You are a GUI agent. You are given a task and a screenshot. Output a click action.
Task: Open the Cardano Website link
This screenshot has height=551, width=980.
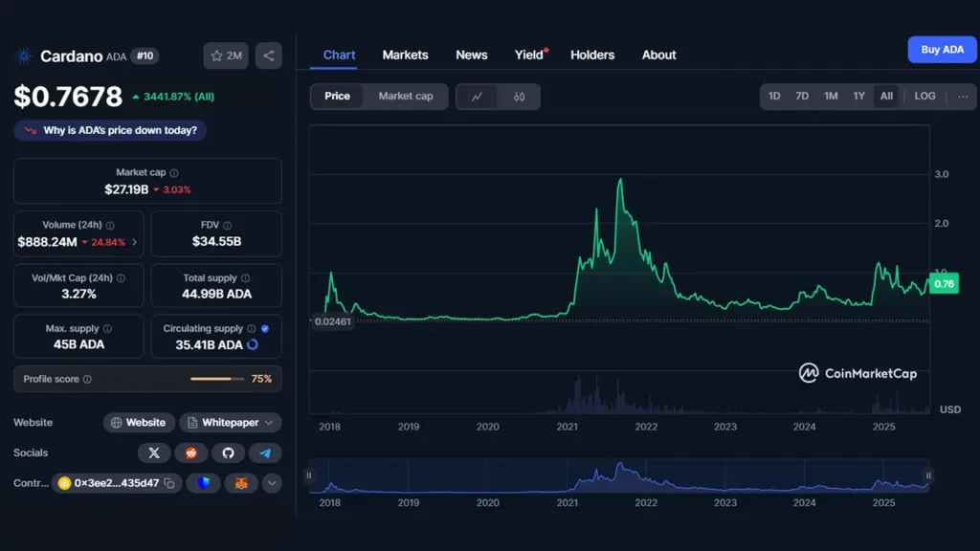(139, 423)
